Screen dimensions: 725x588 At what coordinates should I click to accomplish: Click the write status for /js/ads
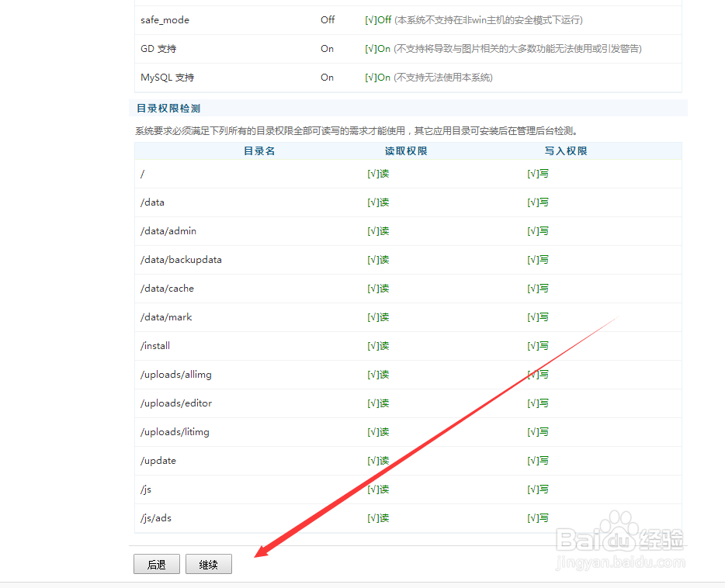pos(538,517)
